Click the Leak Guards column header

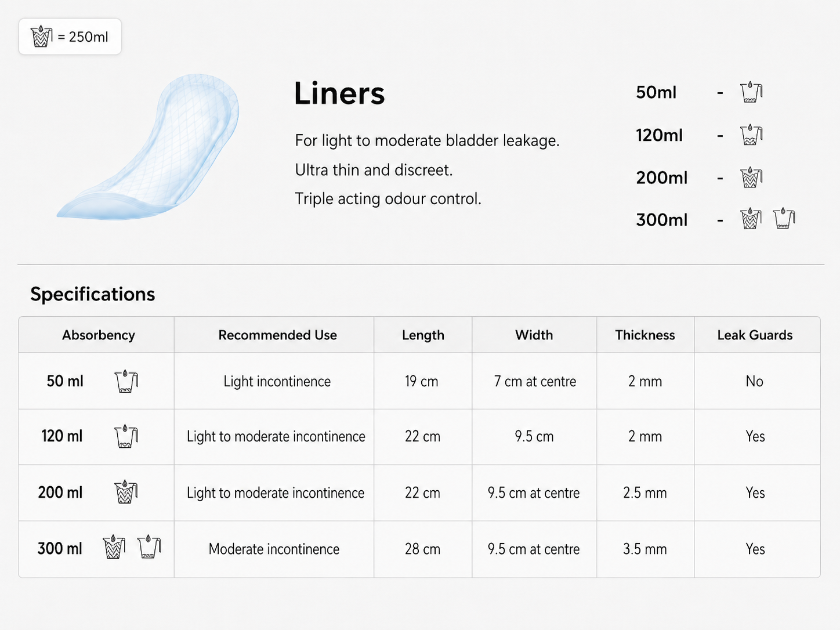(x=755, y=335)
